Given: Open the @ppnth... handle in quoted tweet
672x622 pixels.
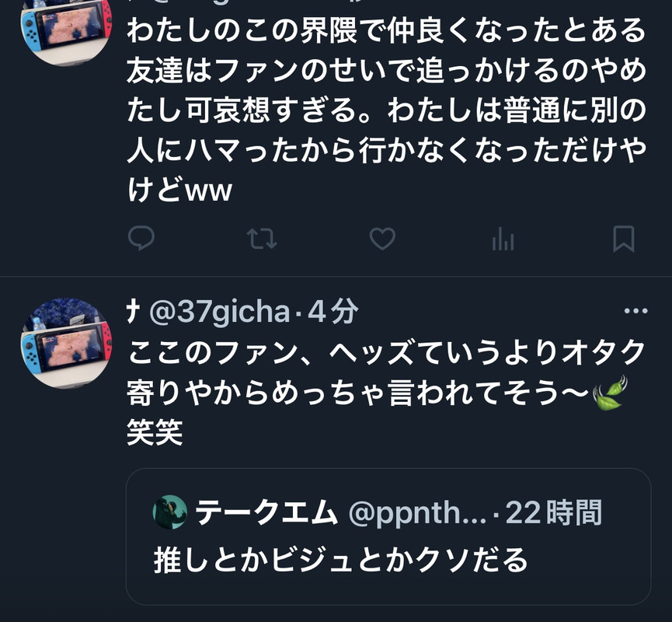Looking at the screenshot, I should pyautogui.click(x=417, y=513).
